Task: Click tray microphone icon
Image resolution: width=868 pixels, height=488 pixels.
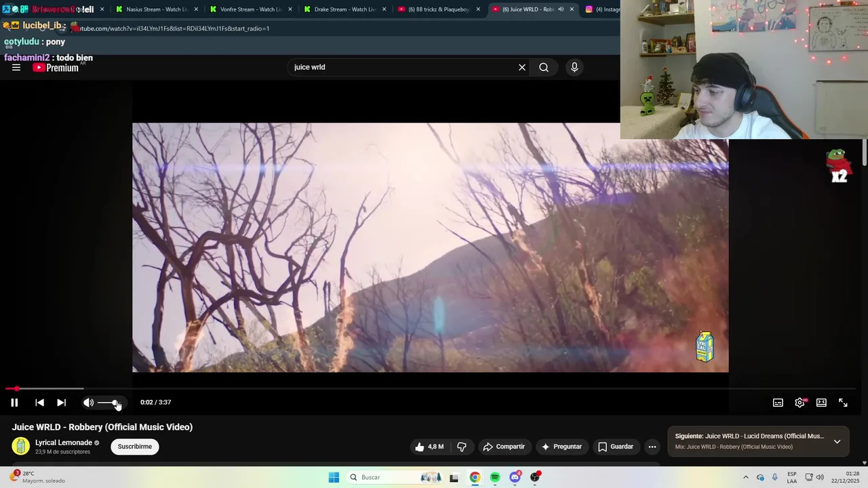Action: click(x=774, y=477)
